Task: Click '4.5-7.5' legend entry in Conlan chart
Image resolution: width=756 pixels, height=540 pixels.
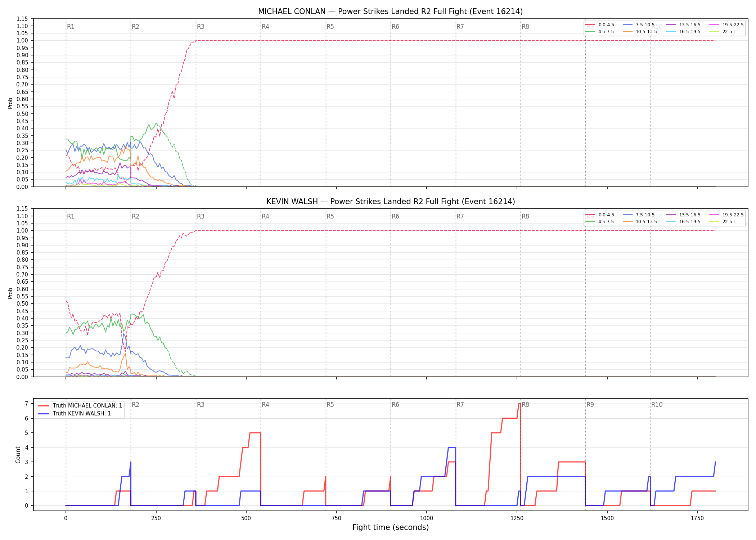Action: coord(600,32)
